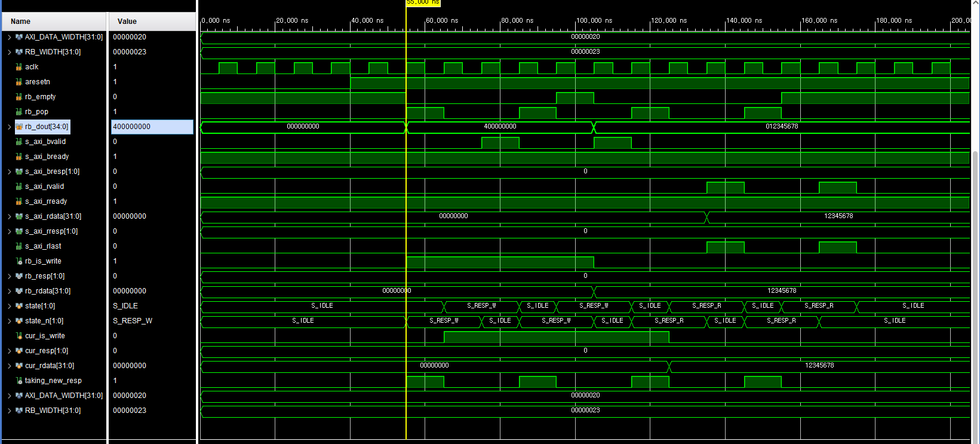The height and width of the screenshot is (444, 980).
Task: Click the 12345678 segment in cur_rdata waveform
Action: [x=819, y=366]
